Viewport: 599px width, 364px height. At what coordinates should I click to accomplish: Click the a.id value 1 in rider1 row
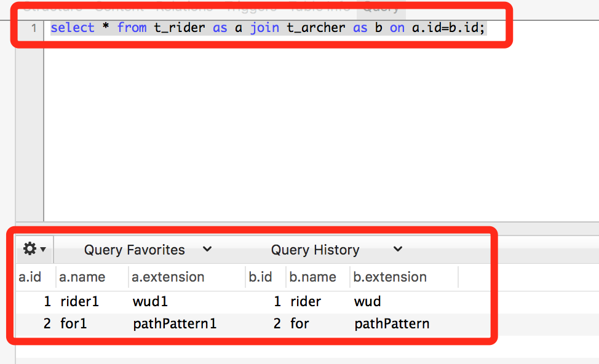(47, 301)
